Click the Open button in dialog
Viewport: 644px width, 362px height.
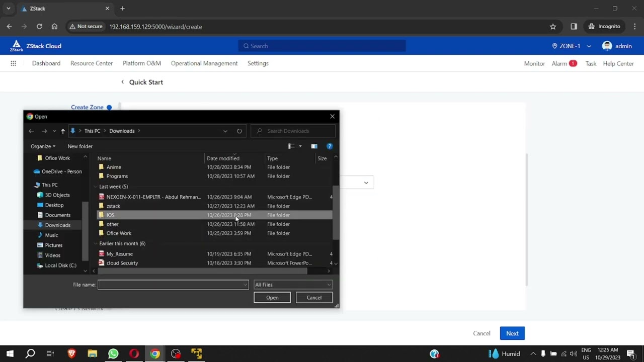coord(272,298)
